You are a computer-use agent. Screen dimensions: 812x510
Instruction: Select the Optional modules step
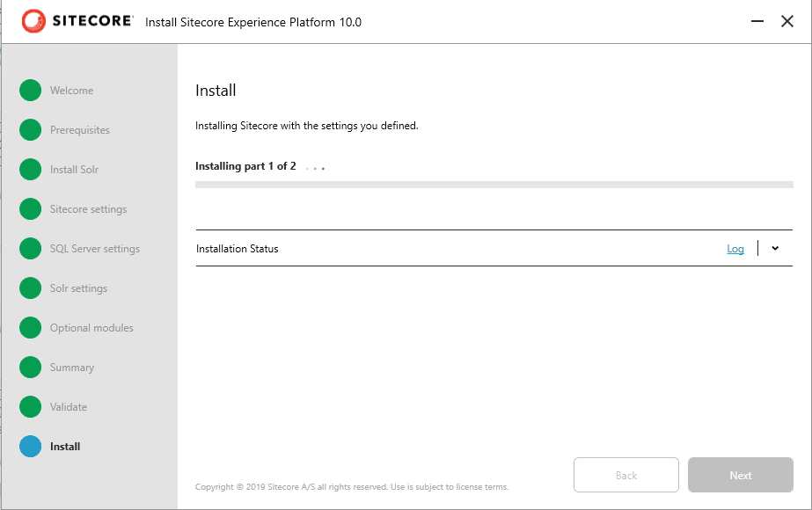tap(91, 328)
